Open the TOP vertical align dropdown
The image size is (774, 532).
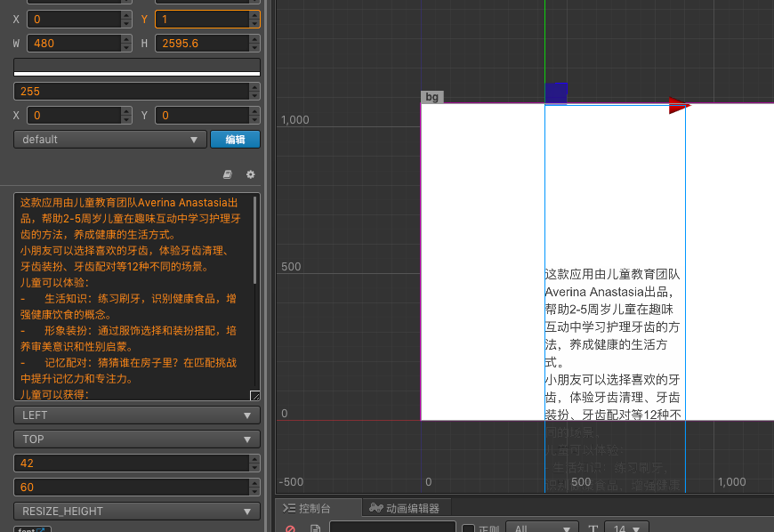pos(137,439)
